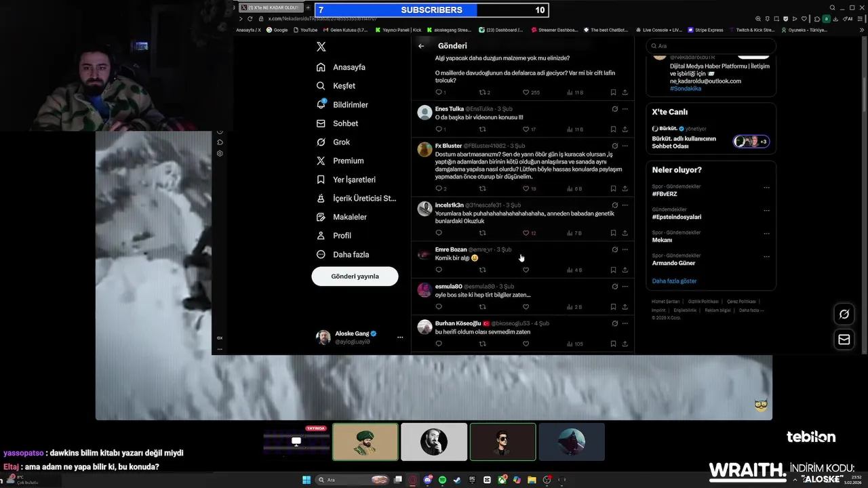Reply to Emre Bozan's tweet
The height and width of the screenshot is (488, 868).
439,270
